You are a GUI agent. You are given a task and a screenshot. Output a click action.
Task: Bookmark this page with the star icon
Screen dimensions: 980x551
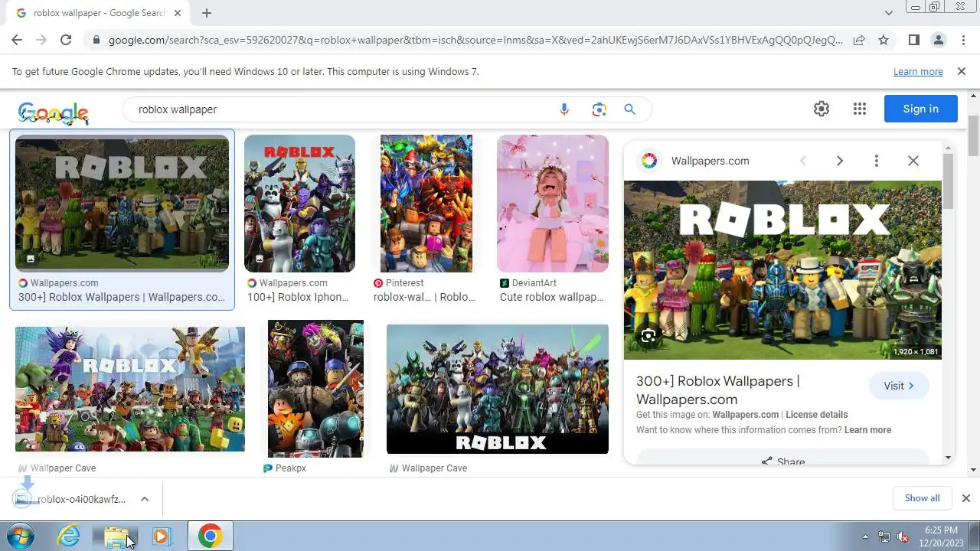pos(884,40)
